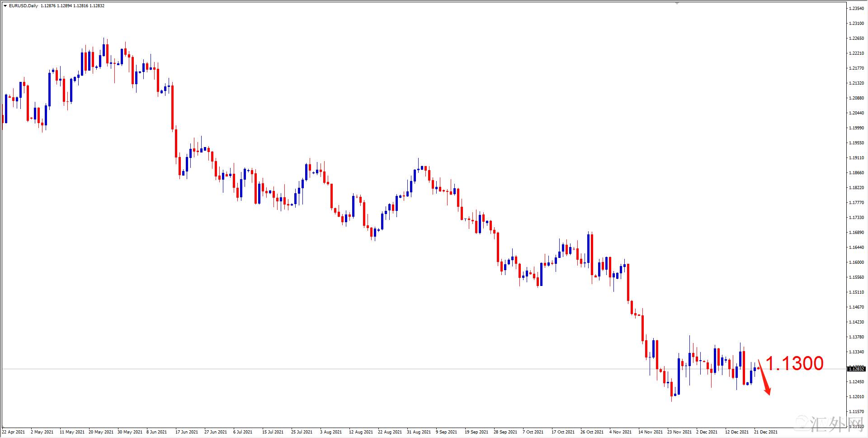The width and height of the screenshot is (868, 438).
Task: Click price scale label 1.11570
Action: [x=856, y=412]
